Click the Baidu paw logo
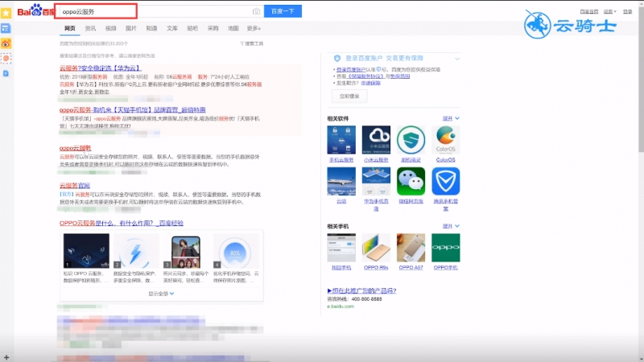This screenshot has height=362, width=644. click(x=35, y=10)
